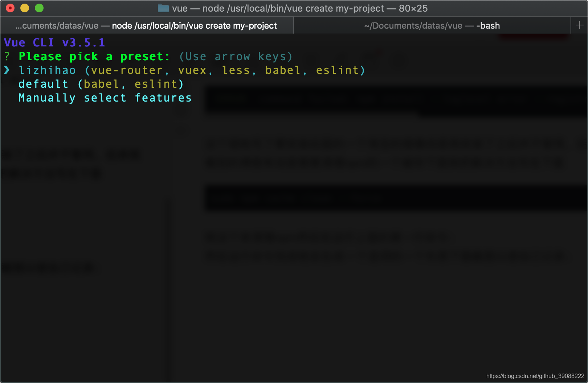The width and height of the screenshot is (588, 383).
Task: Click the folder icon in the title bar
Action: pyautogui.click(x=163, y=8)
